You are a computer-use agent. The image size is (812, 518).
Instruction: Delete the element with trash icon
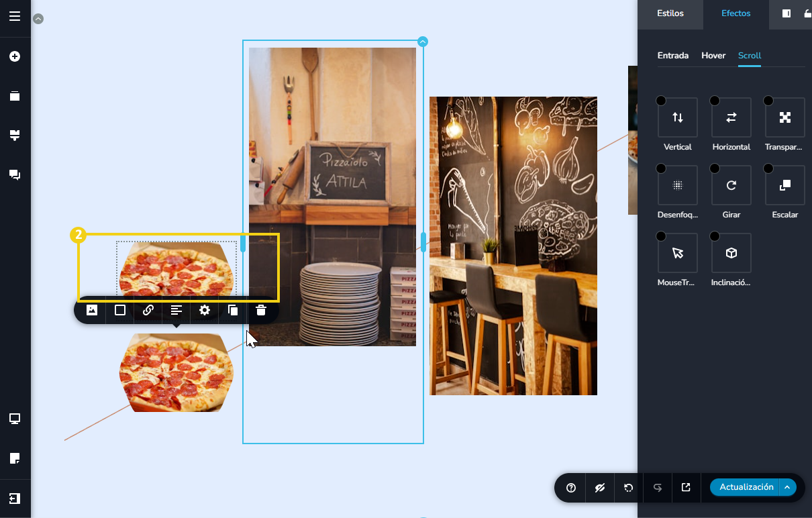(261, 310)
